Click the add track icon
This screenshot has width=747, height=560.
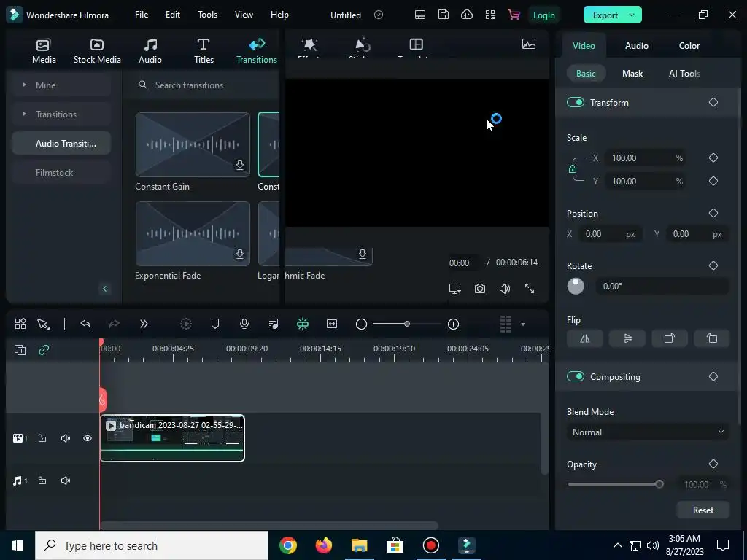coord(20,350)
